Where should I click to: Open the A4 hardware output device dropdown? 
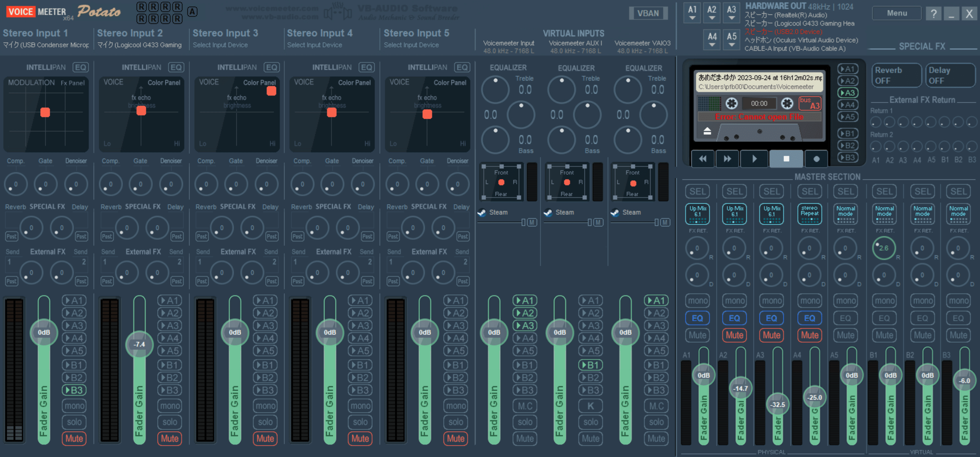click(x=712, y=40)
